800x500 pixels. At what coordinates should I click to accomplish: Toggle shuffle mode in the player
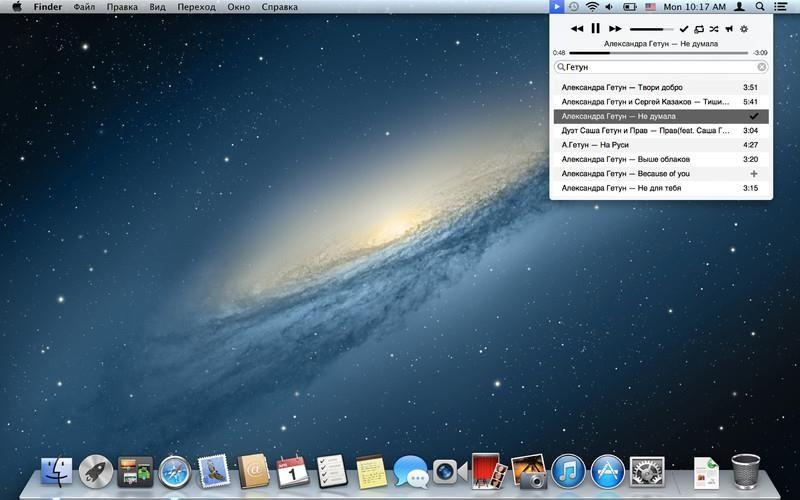click(x=714, y=29)
